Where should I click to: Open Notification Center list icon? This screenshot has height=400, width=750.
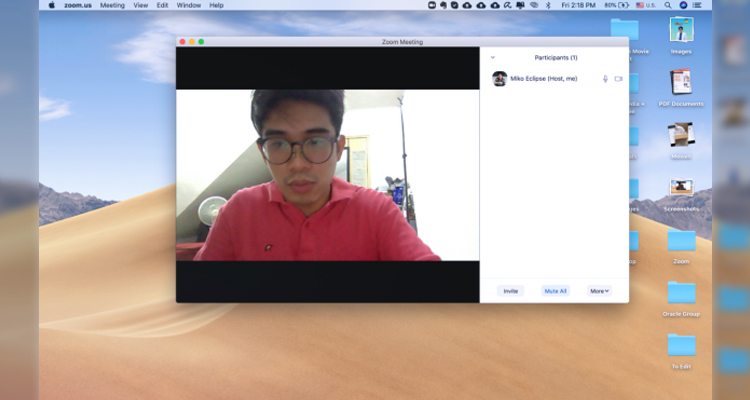coord(697,5)
